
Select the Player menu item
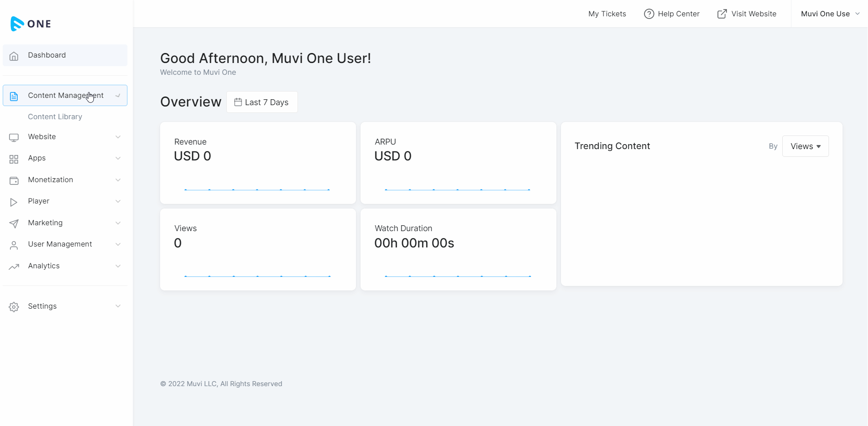65,201
